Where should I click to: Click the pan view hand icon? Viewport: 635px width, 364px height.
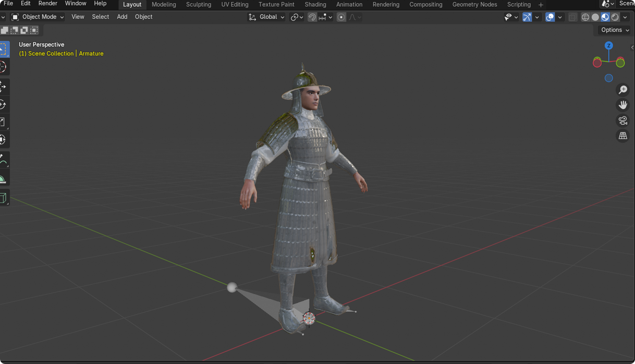click(623, 105)
